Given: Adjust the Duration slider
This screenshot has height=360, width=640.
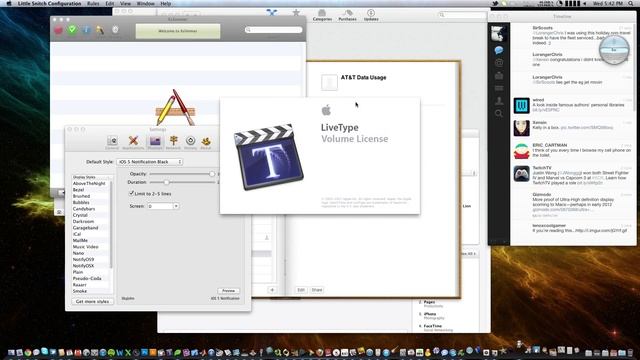Looking at the screenshot, I should point(167,182).
